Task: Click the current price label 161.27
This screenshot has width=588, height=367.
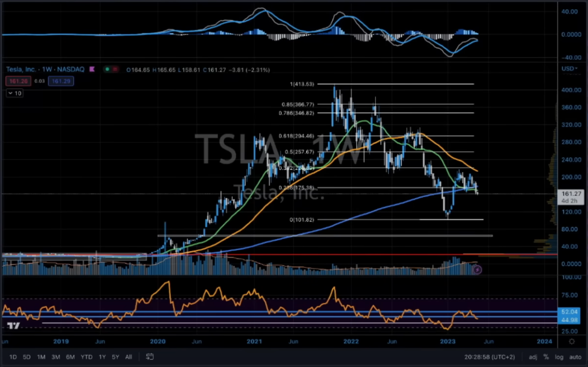Action: 571,194
